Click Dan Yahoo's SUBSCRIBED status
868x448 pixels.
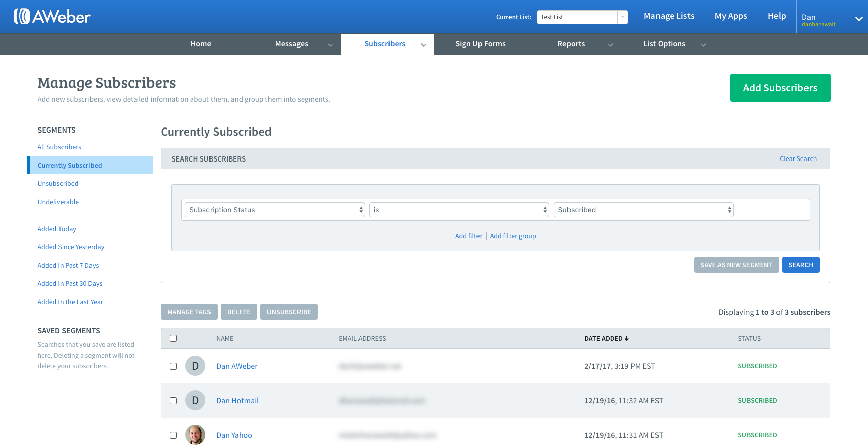coord(758,435)
